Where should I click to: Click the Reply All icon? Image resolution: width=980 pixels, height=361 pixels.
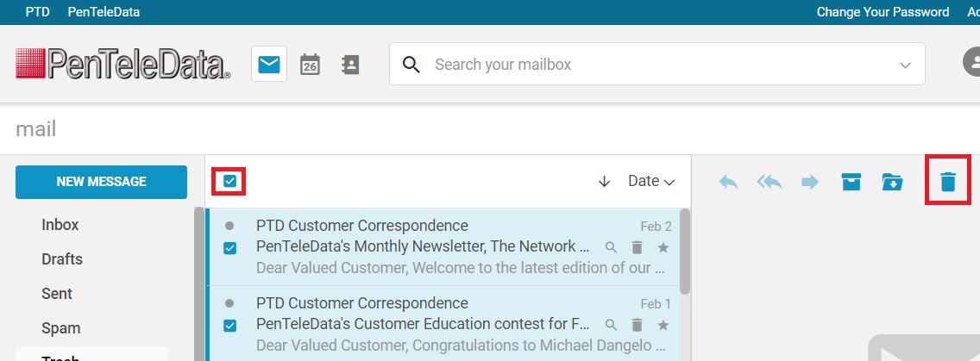click(770, 183)
